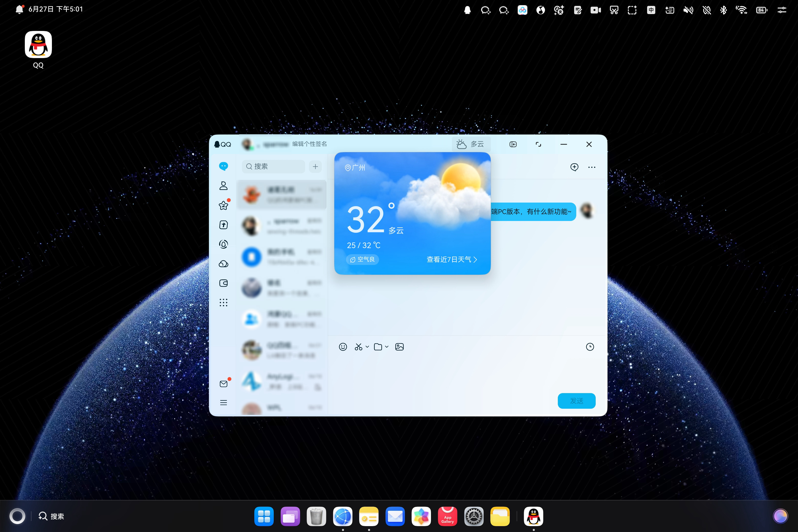Click the 发送 send button

click(577, 401)
